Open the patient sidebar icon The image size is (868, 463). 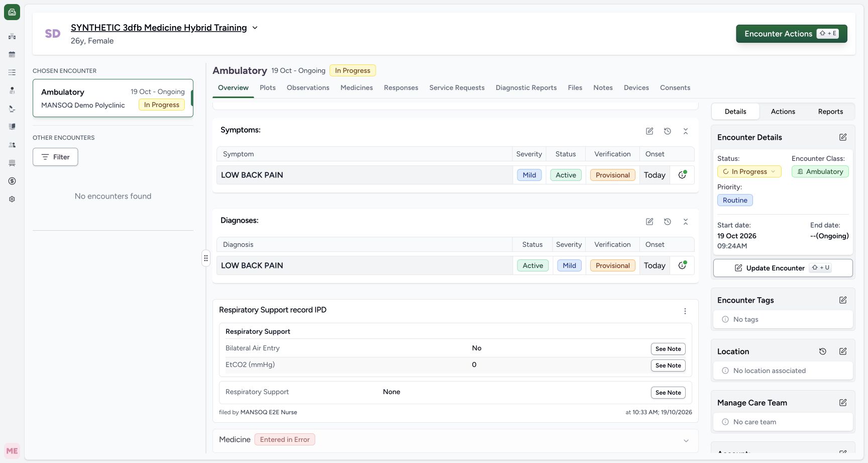pyautogui.click(x=12, y=90)
